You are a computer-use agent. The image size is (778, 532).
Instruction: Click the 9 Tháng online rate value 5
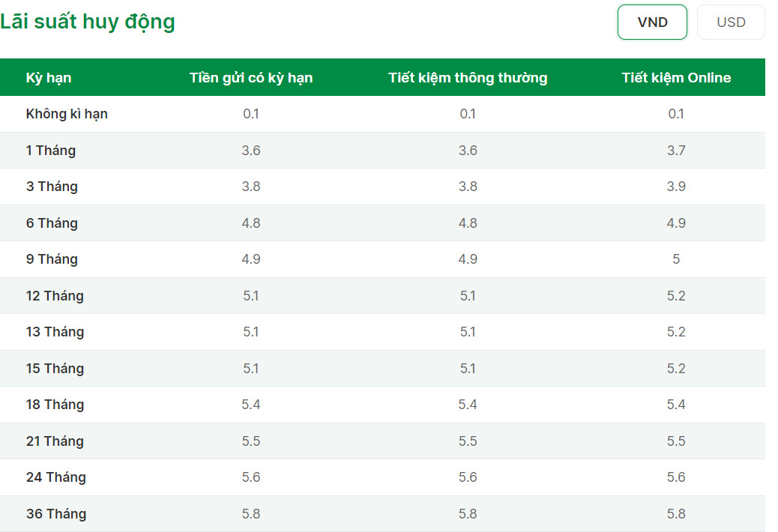coord(676,259)
